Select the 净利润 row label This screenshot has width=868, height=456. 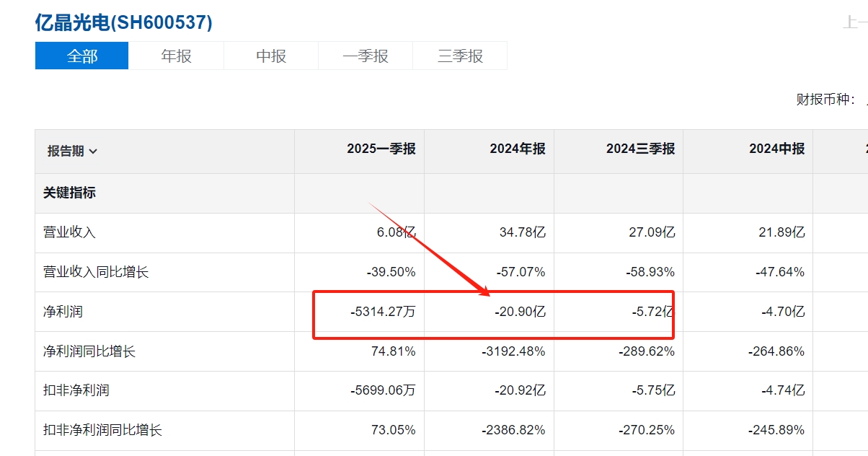tap(63, 312)
